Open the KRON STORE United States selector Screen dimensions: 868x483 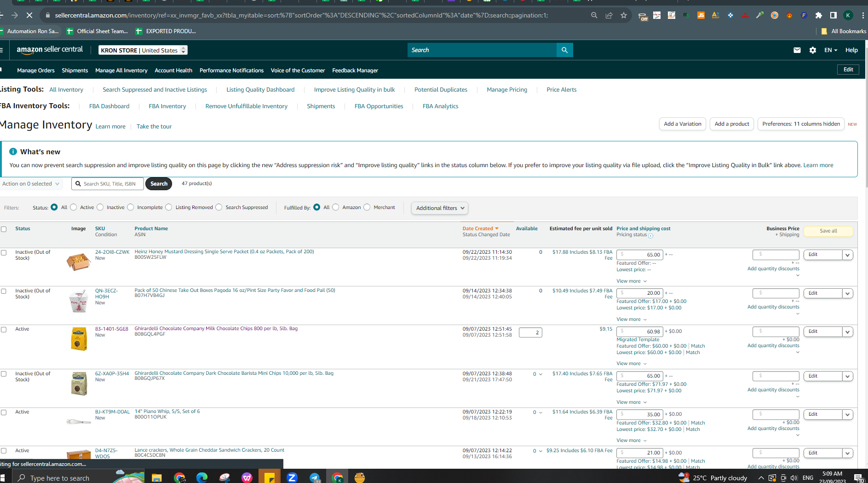(143, 50)
